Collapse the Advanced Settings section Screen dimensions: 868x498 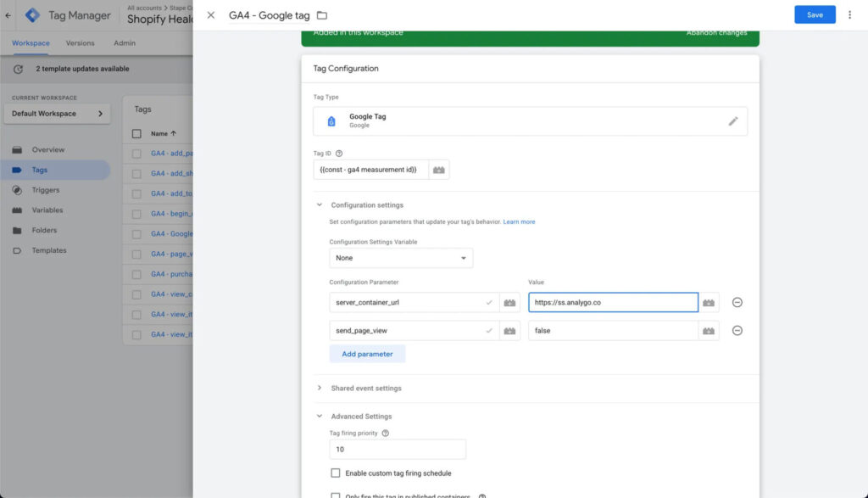320,417
